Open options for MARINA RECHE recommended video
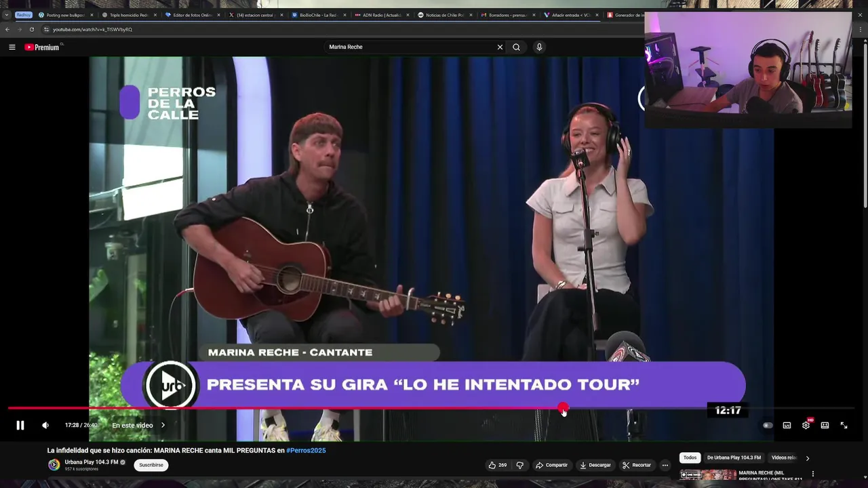Viewport: 868px width, 488px height. [813, 474]
